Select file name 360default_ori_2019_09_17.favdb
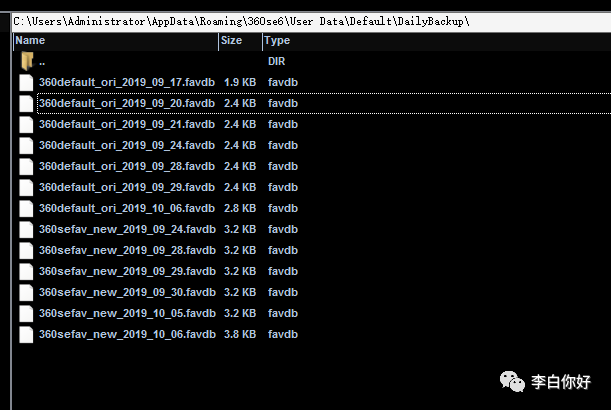The width and height of the screenshot is (611, 410). click(x=127, y=83)
